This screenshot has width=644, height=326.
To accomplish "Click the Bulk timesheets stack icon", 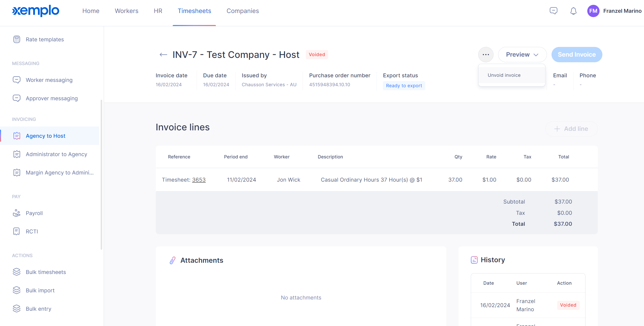I will click(x=17, y=272).
